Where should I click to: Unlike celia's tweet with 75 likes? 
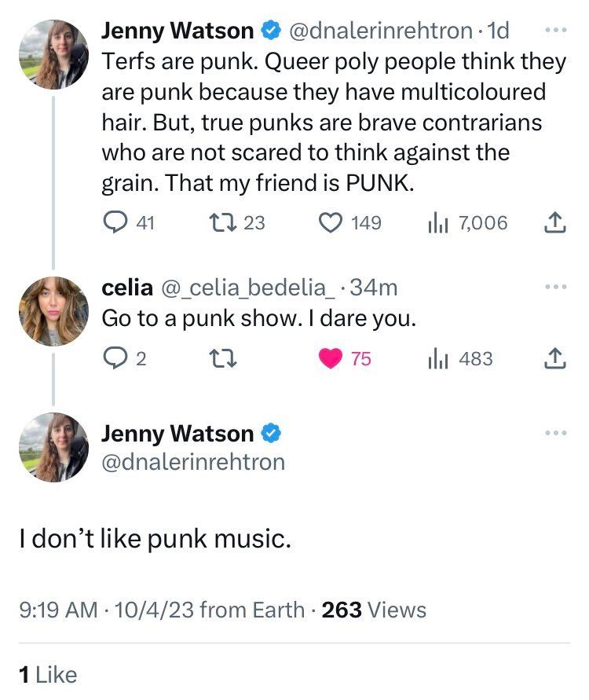[331, 359]
